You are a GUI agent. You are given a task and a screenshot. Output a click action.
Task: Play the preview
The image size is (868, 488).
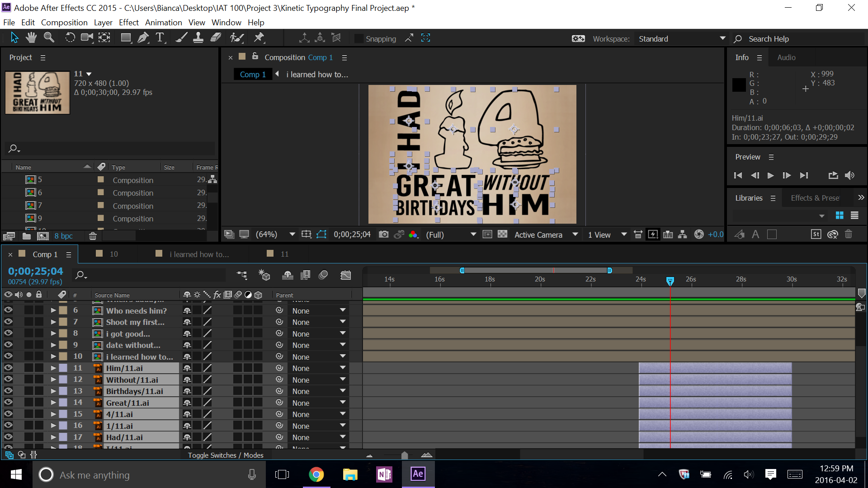coord(770,175)
